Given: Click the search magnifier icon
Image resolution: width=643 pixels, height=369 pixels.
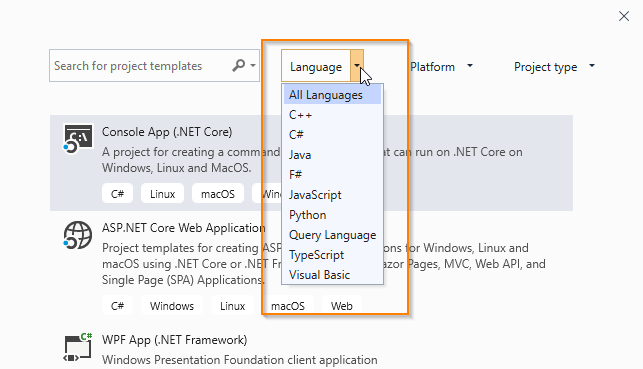Looking at the screenshot, I should pyautogui.click(x=238, y=66).
